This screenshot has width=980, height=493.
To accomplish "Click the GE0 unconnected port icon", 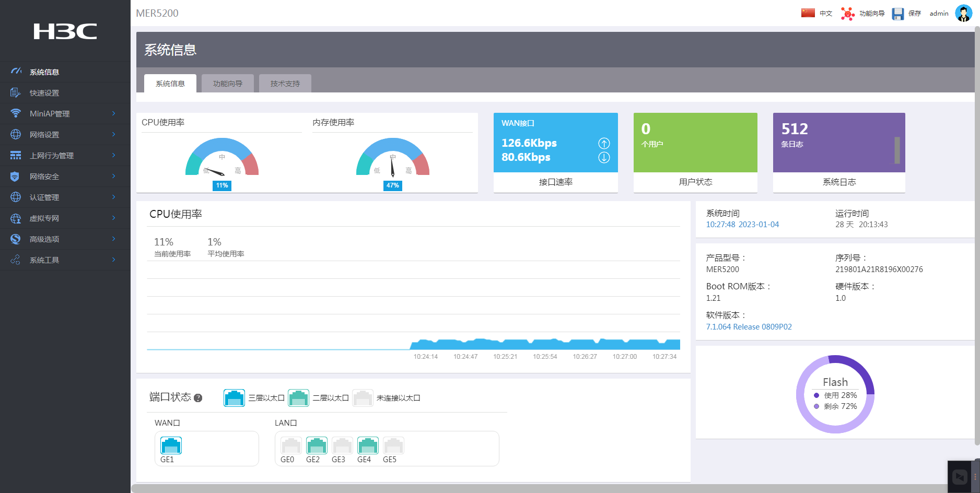I will pyautogui.click(x=291, y=445).
